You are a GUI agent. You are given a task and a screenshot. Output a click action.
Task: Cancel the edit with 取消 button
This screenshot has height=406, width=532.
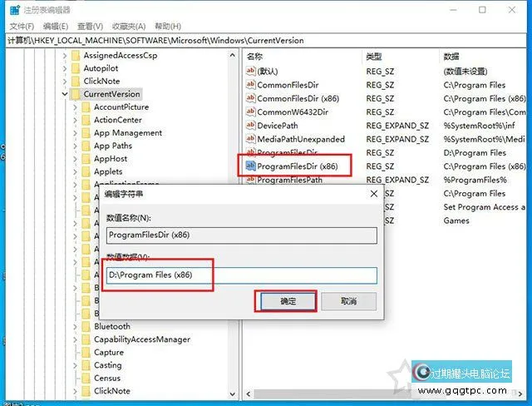349,301
